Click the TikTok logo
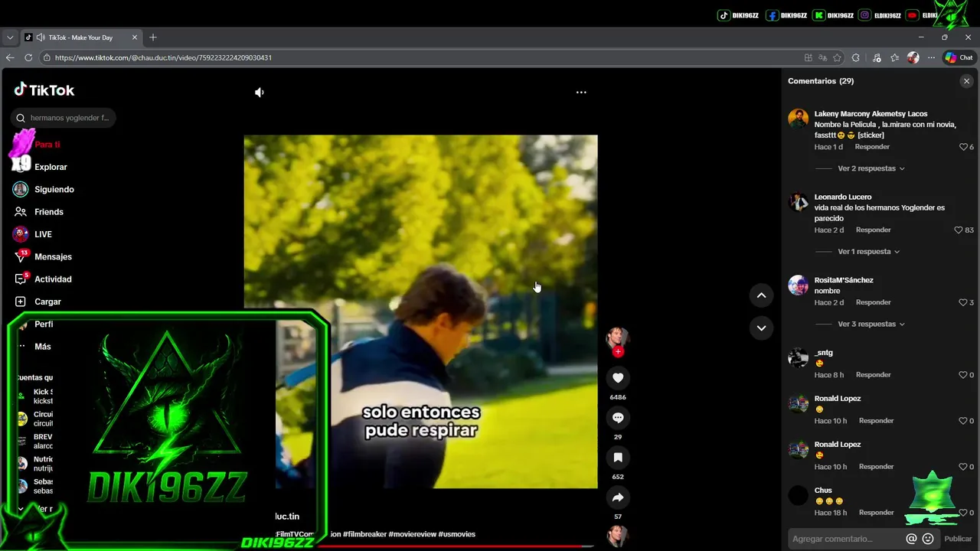Viewport: 980px width, 551px height. [44, 90]
